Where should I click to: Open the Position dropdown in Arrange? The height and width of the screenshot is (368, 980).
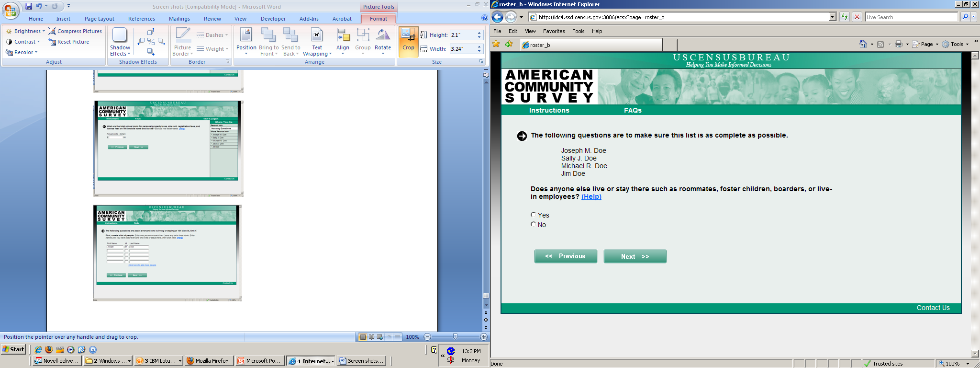(246, 41)
